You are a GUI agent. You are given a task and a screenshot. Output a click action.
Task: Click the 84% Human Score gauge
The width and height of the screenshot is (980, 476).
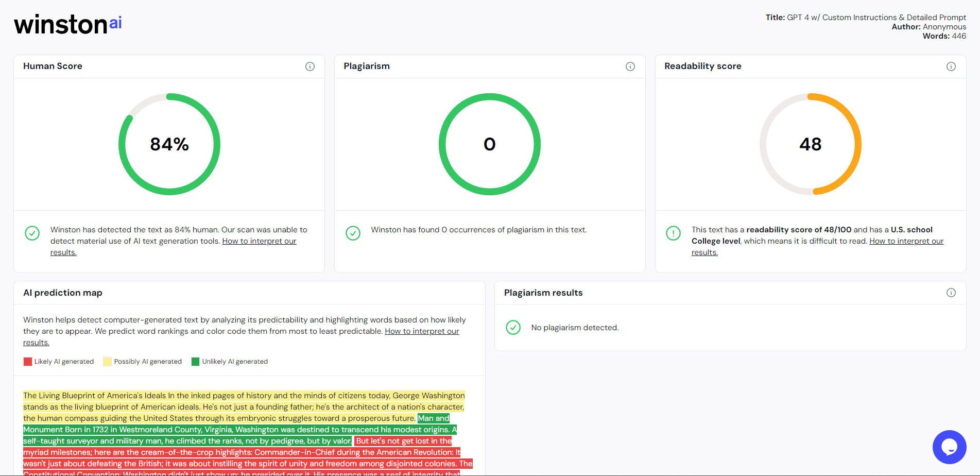click(168, 145)
